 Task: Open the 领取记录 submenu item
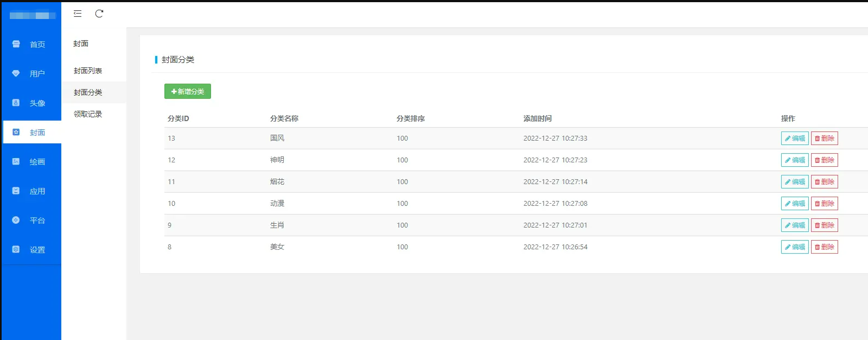94,114
